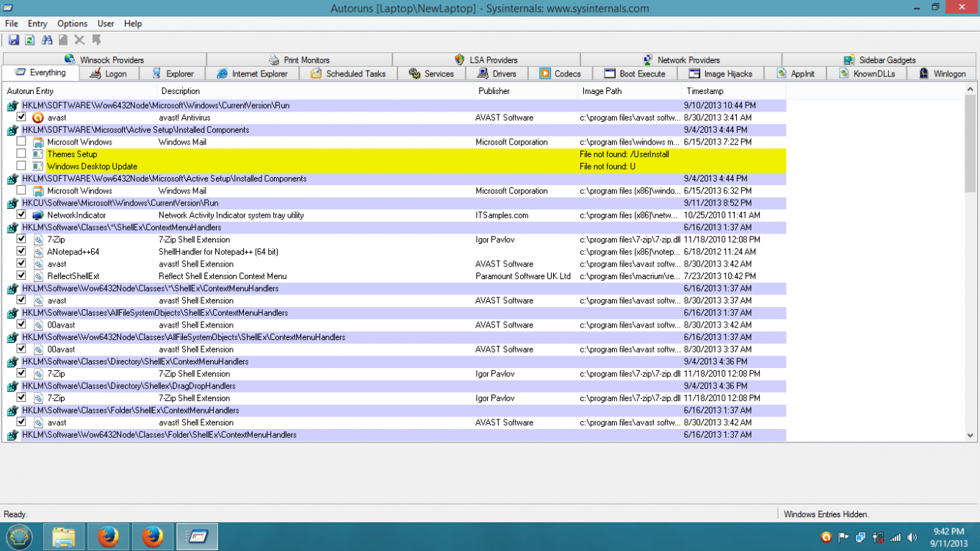Uncheck the ReflectShellExt checkbox
Screen dimensions: 980x551
(x=21, y=276)
